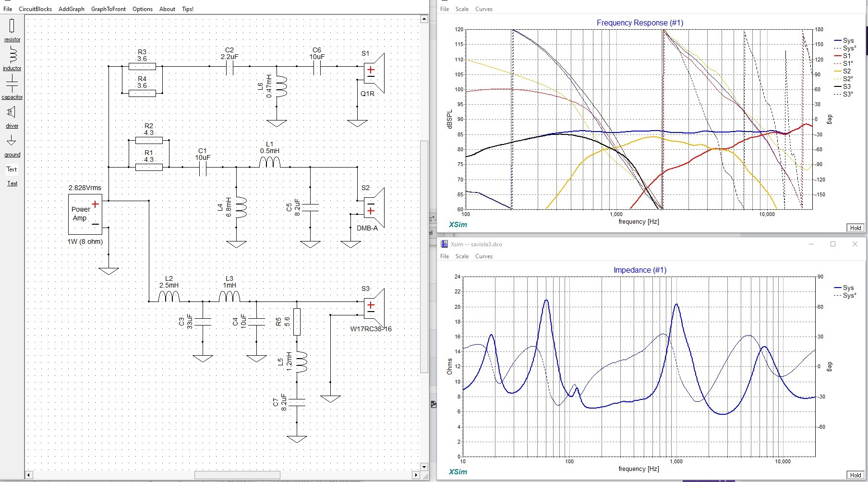Open File menu in Impedance window
868x482 pixels.
(445, 256)
